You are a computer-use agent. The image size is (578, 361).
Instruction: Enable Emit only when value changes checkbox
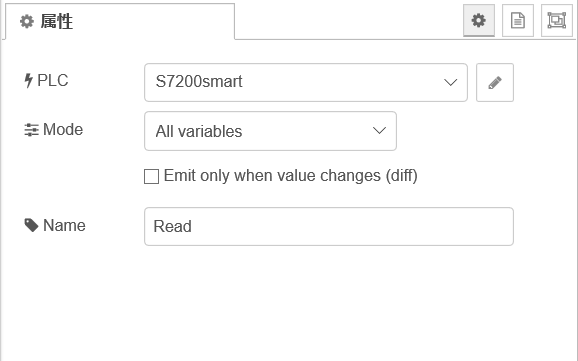pyautogui.click(x=152, y=176)
